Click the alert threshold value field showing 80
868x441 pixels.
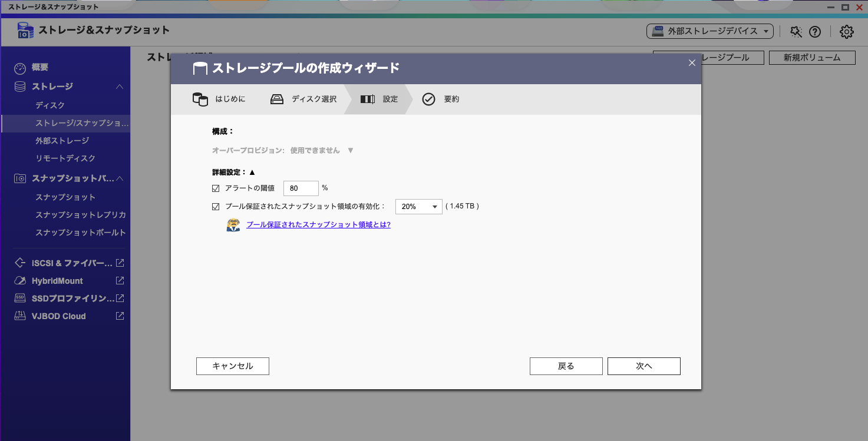301,188
